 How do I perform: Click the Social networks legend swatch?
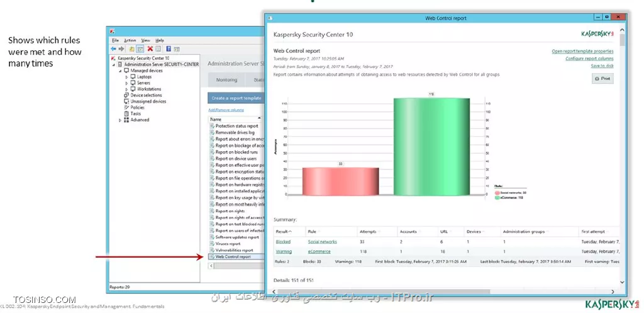[497, 193]
